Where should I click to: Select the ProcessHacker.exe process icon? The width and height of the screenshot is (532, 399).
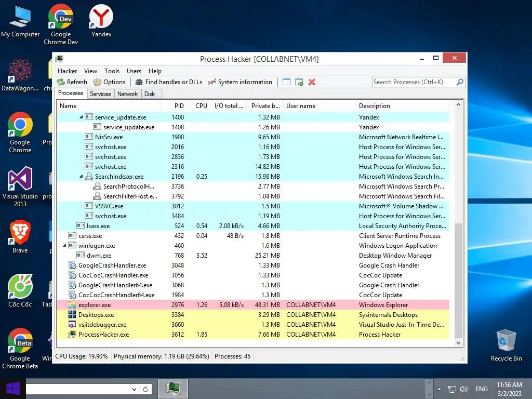72,334
